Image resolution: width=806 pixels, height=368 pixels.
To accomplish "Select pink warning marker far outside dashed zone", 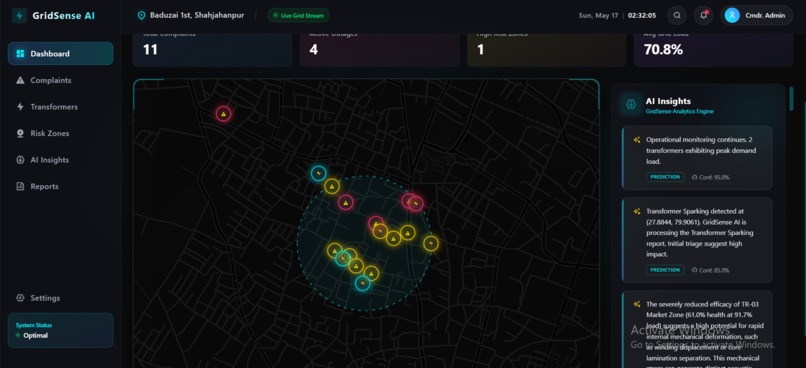I will click(x=223, y=114).
